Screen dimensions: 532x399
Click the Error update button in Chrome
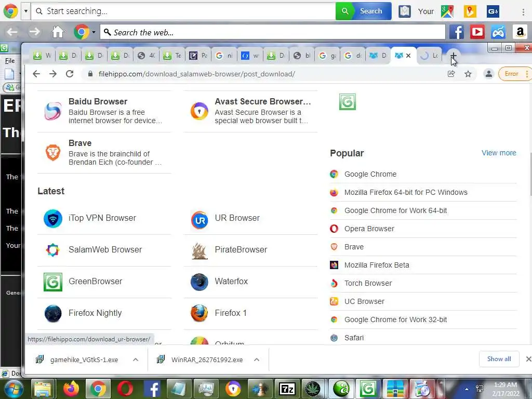point(514,74)
